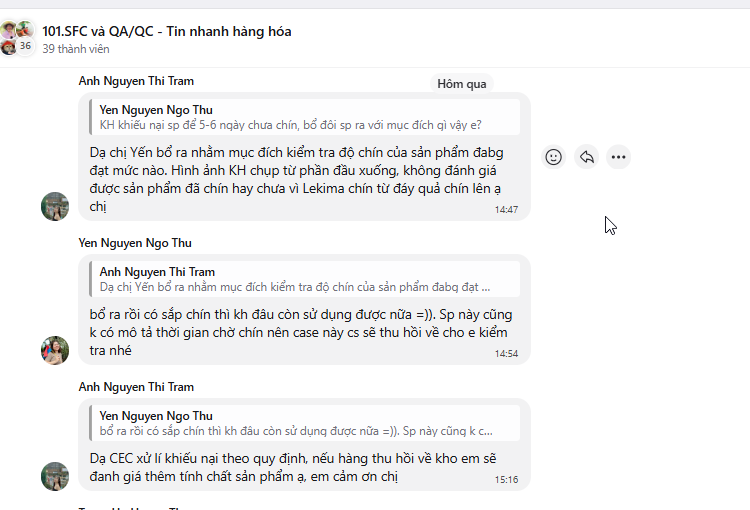Click the first Anh Nguyen Thi Tram sender name

tap(136, 81)
